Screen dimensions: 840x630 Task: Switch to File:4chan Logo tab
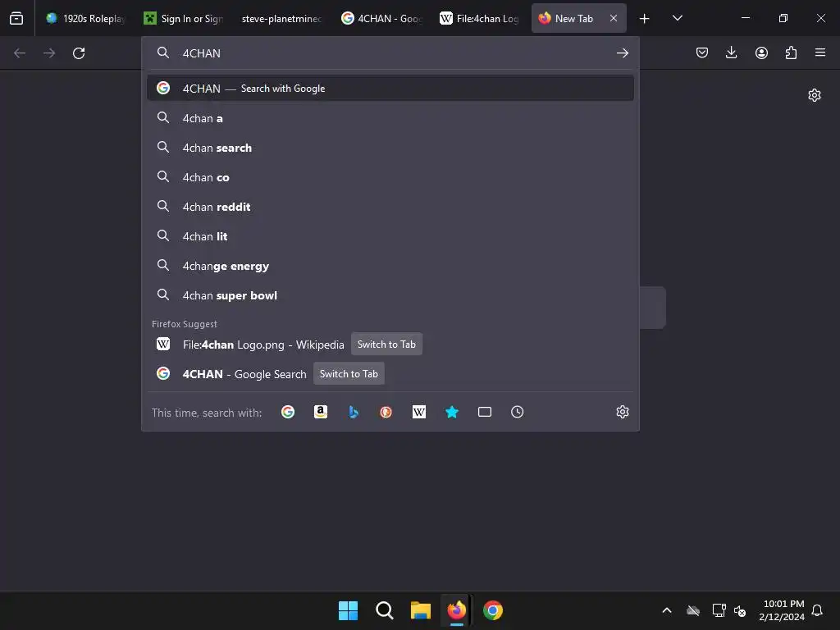[x=479, y=18]
